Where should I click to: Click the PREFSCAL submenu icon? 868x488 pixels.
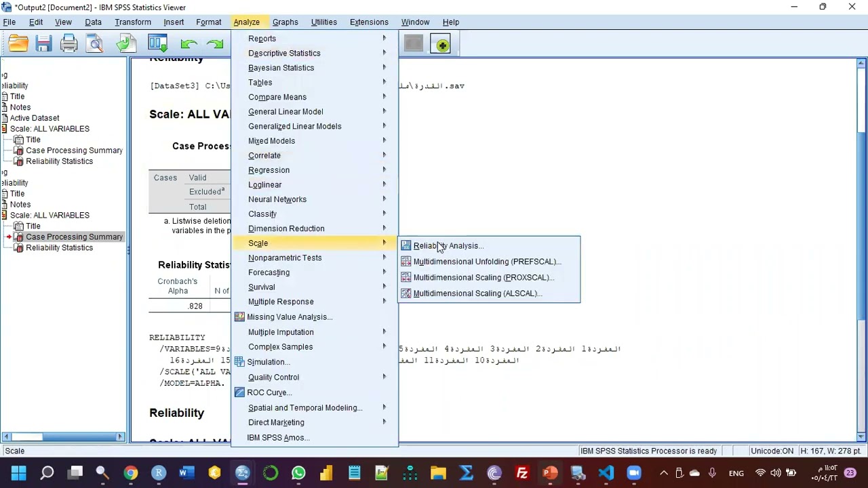(406, 262)
